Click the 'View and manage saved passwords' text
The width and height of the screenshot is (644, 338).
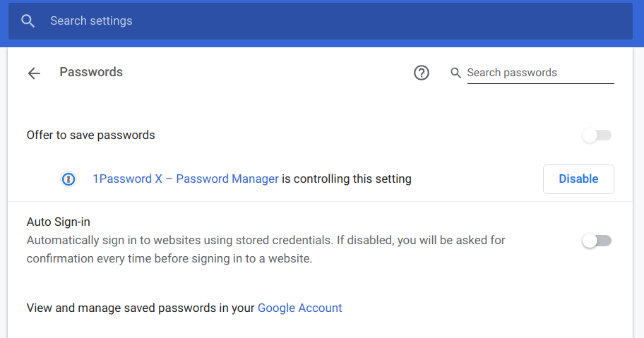click(140, 308)
